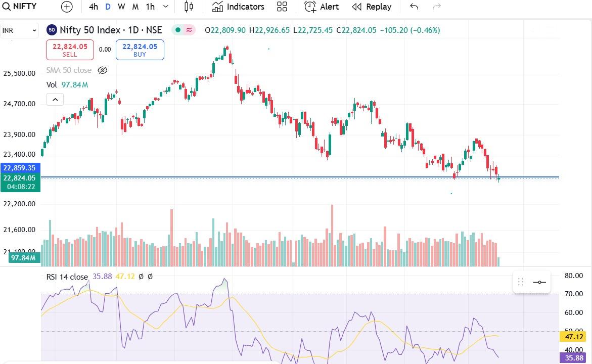The image size is (592, 364).
Task: Add a symbol with the plus icon
Action: (x=67, y=7)
